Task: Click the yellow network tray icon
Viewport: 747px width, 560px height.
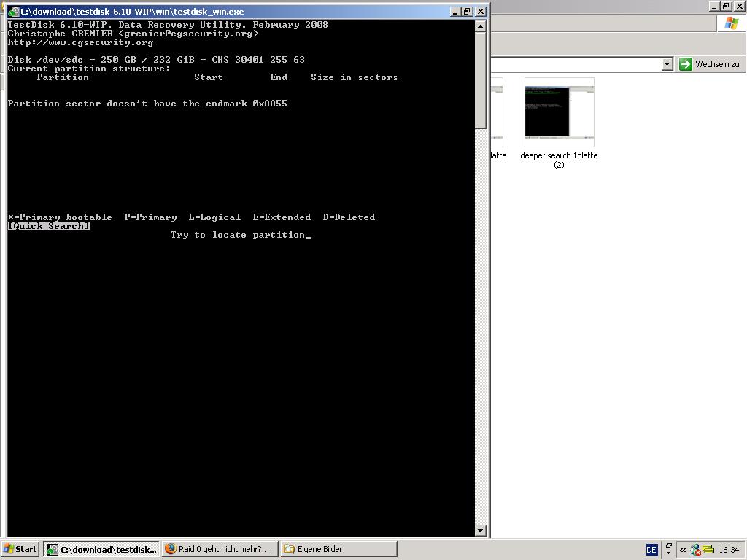Action: 708,550
